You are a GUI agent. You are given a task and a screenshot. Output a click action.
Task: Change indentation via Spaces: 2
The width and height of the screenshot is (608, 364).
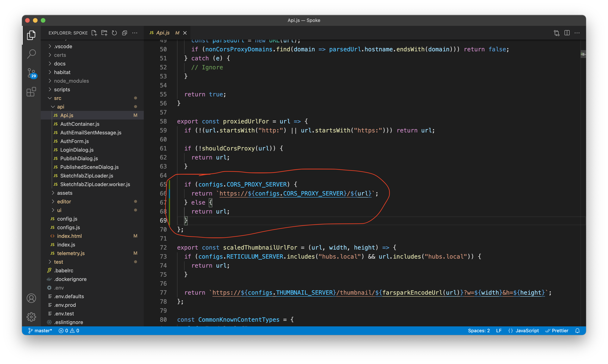pos(479,331)
